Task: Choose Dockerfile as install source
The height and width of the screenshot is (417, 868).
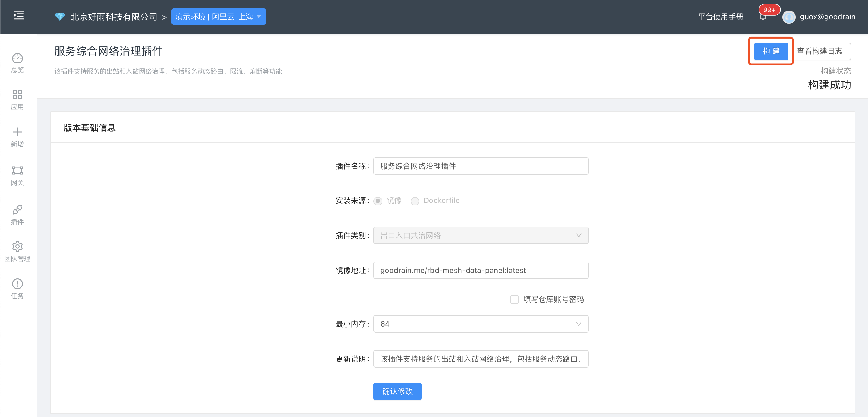Action: pos(415,201)
